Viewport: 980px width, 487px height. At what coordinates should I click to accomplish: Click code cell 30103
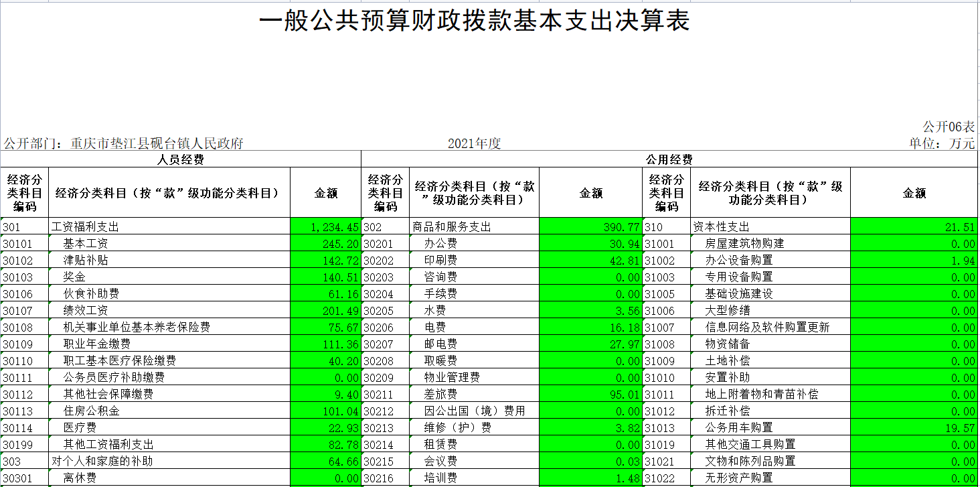click(25, 277)
